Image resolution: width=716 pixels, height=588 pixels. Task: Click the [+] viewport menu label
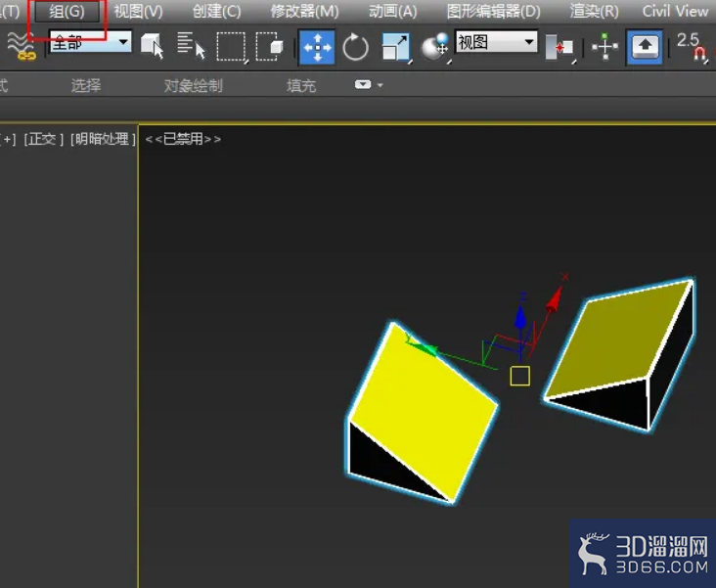click(8, 139)
